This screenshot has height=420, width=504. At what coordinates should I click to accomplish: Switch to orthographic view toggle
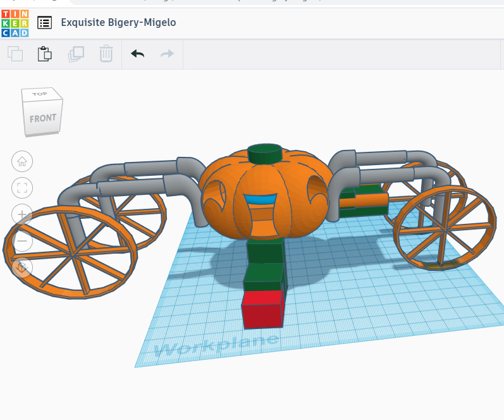tap(22, 267)
